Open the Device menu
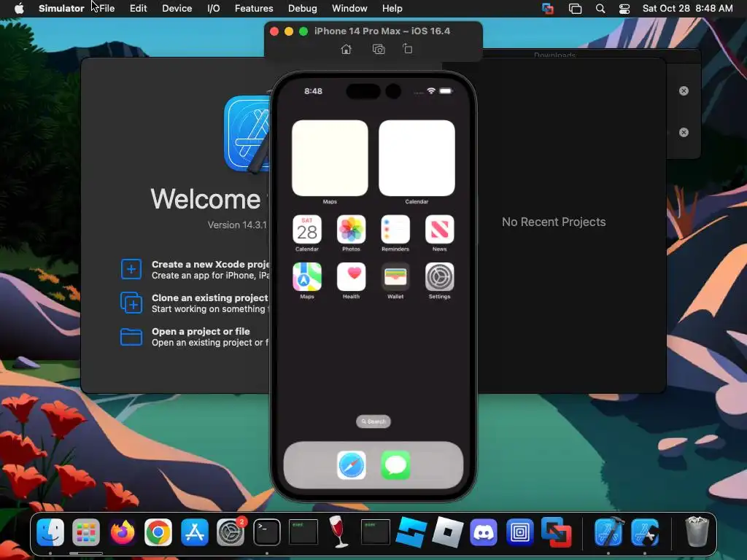The image size is (747, 560). [x=177, y=9]
